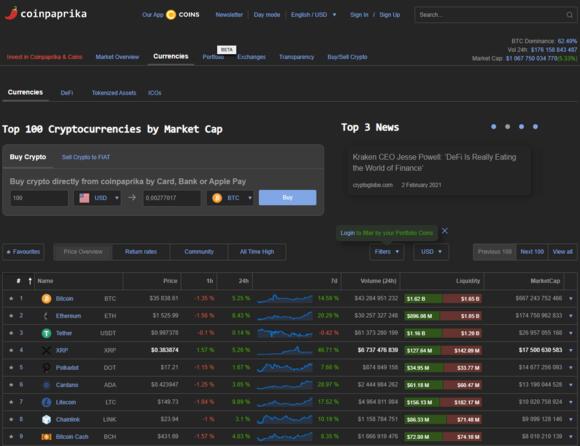Image resolution: width=580 pixels, height=446 pixels.
Task: Open the Newsletter link
Action: click(229, 15)
